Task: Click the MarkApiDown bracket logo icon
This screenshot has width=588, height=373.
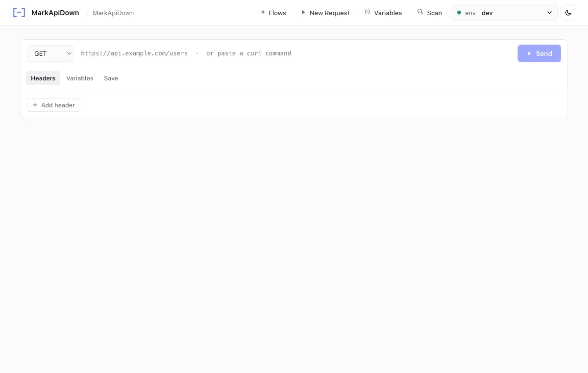Action: [x=19, y=13]
